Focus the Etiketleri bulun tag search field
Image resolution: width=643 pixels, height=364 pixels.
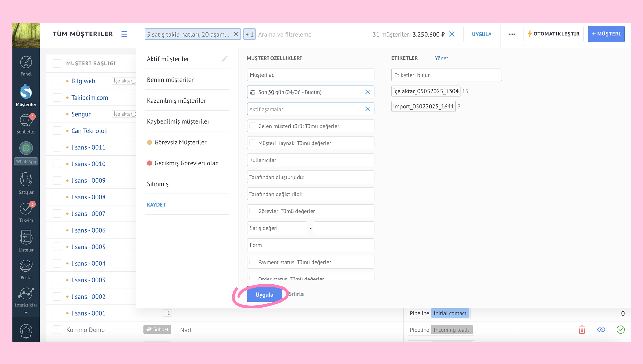coord(447,75)
